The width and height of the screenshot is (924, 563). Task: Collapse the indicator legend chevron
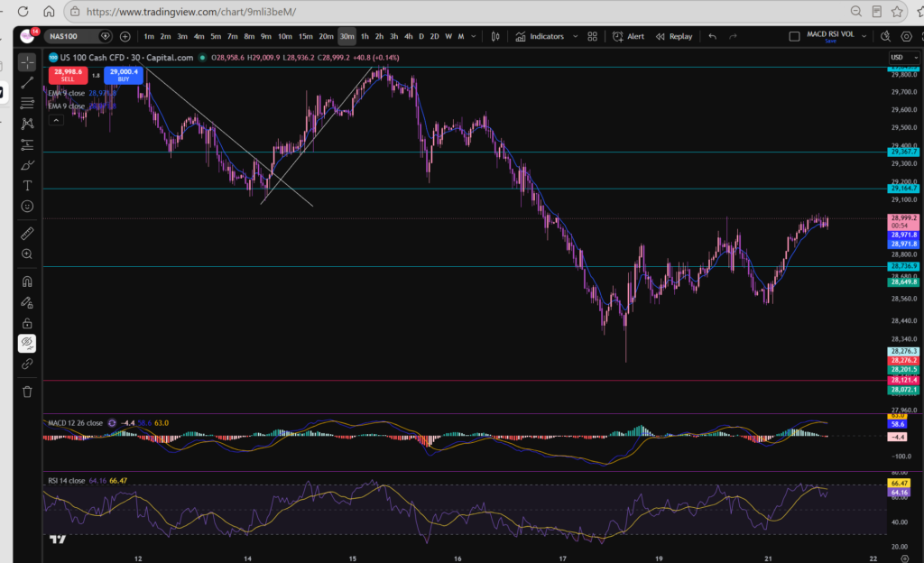pos(56,120)
